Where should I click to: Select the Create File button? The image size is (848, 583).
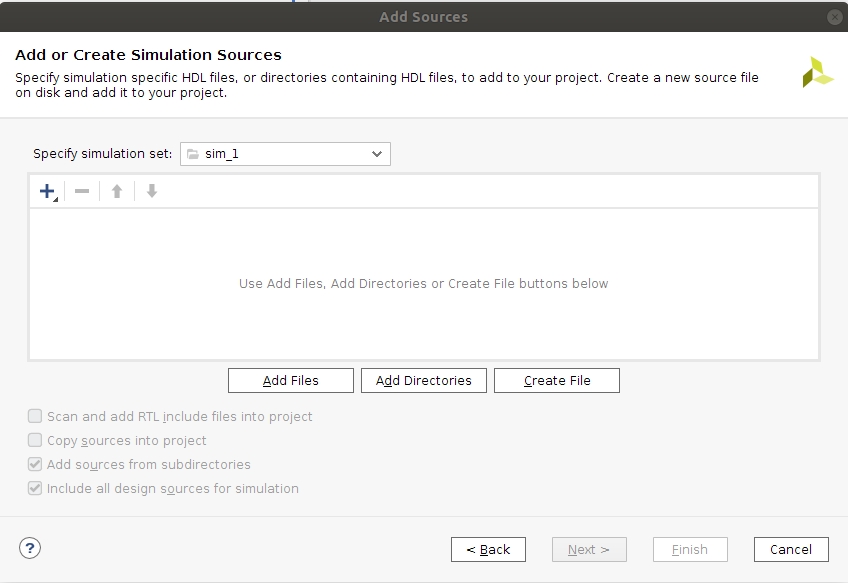[x=557, y=381]
